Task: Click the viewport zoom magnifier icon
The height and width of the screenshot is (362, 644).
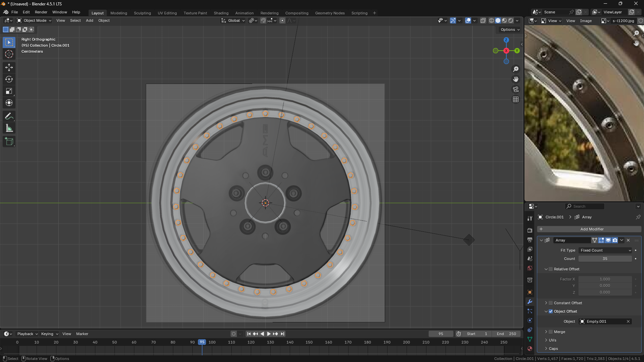Action: coord(516,69)
